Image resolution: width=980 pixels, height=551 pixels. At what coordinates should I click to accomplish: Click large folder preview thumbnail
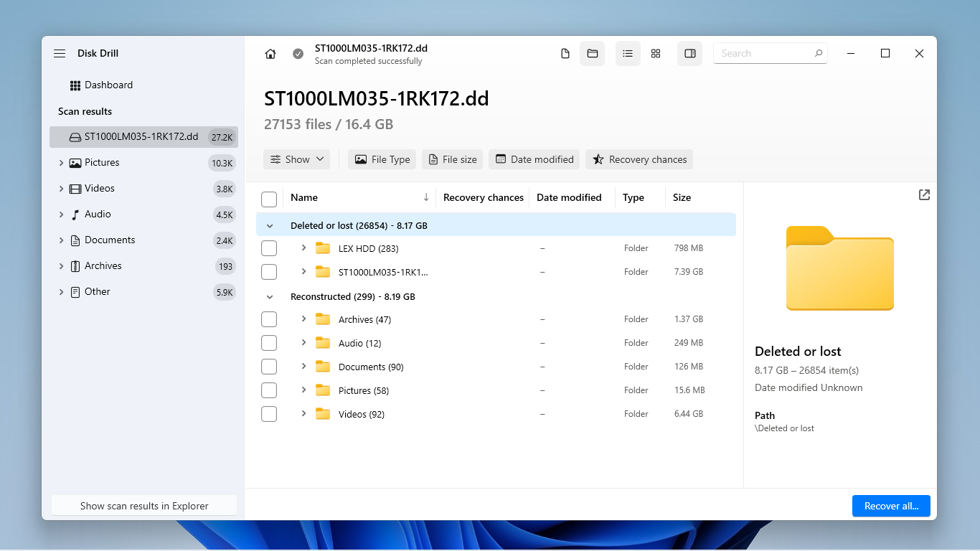coord(840,268)
